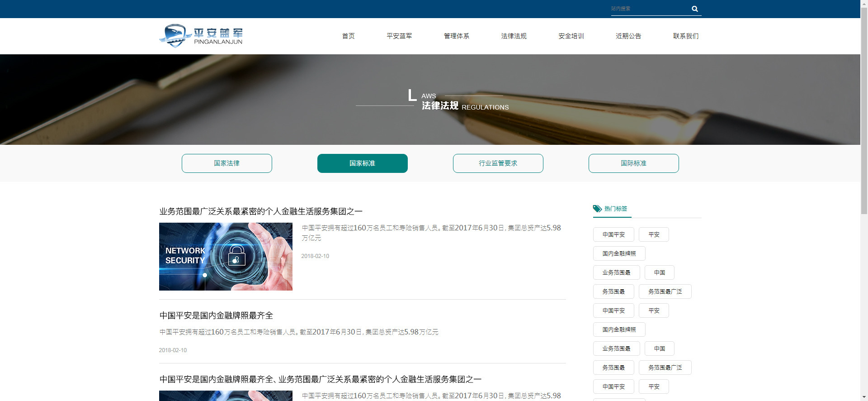Open the Network Security article thumbnail
This screenshot has height=401, width=868.
(x=226, y=257)
